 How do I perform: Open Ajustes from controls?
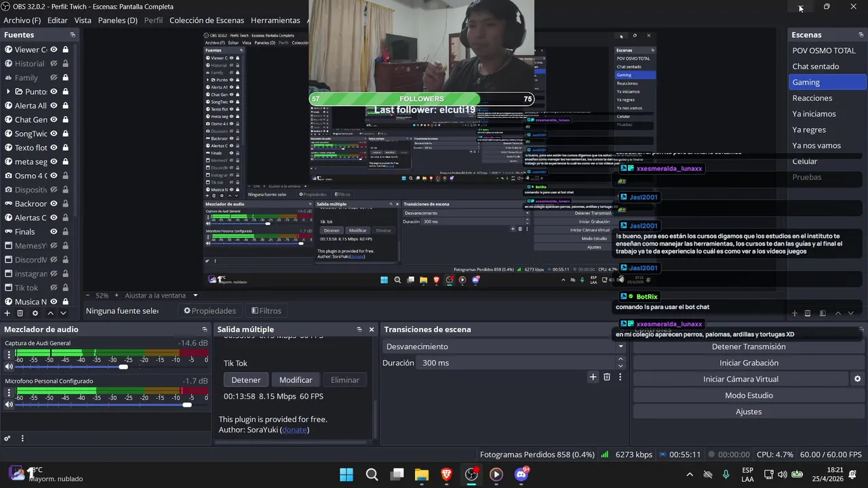pos(749,411)
